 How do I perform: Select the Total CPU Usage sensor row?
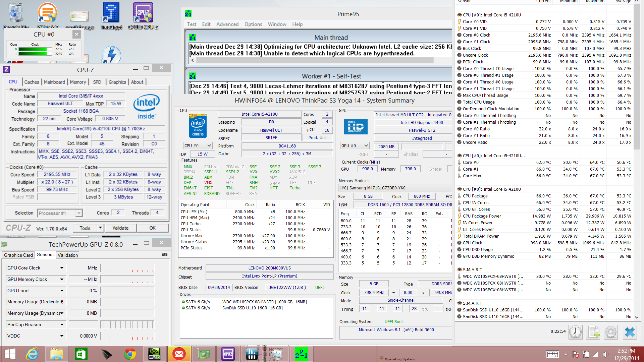tap(544, 102)
